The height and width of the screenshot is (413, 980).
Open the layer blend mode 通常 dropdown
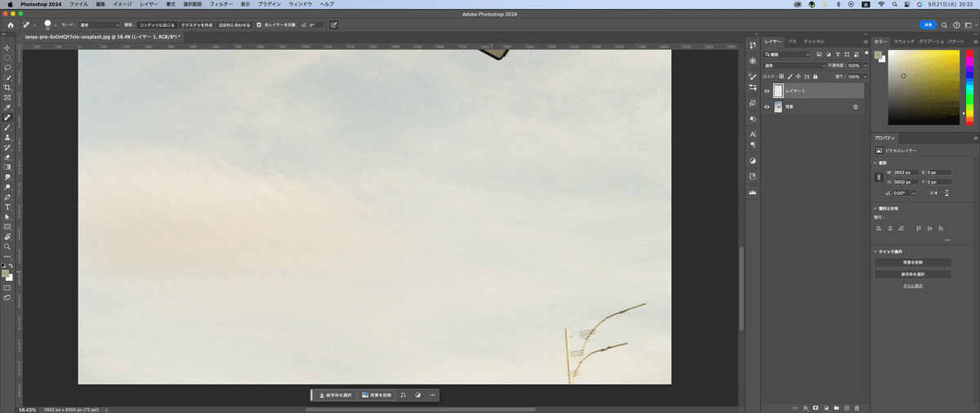point(795,65)
